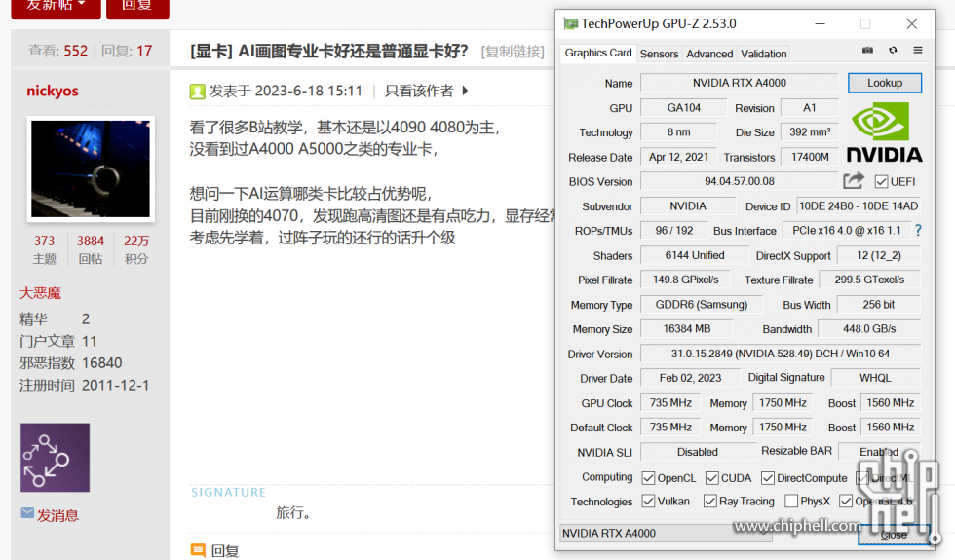
Task: Expand the new post dropdown arrow
Action: (82, 4)
